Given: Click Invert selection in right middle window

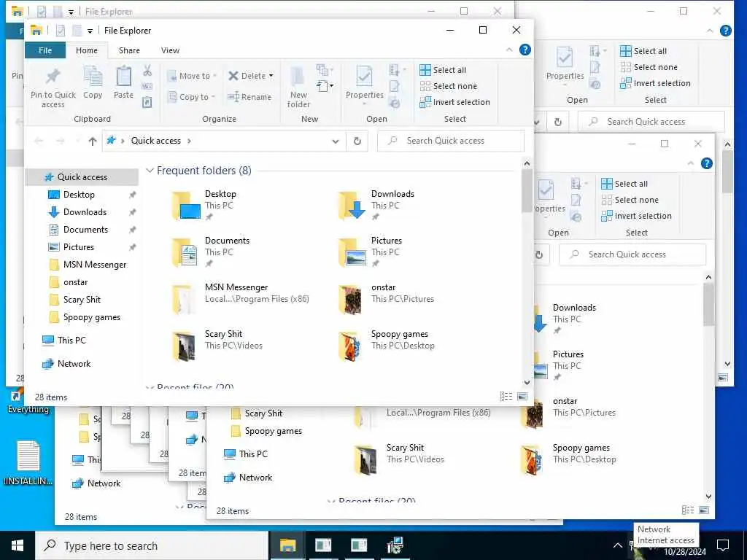Looking at the screenshot, I should 636,216.
